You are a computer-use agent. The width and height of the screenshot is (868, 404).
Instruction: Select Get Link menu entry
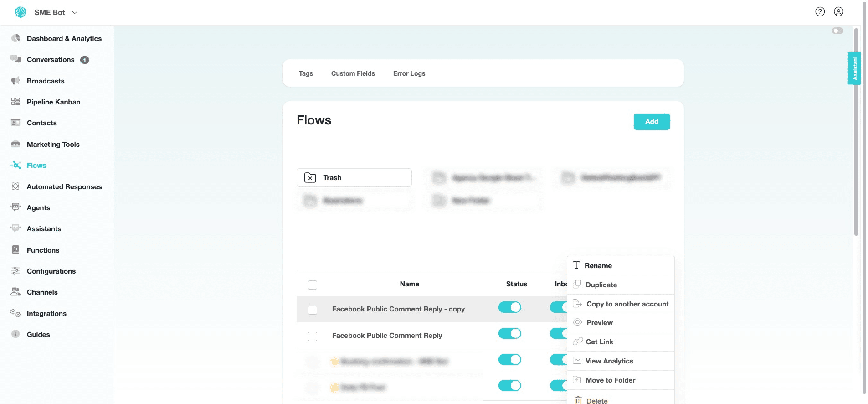tap(621, 342)
